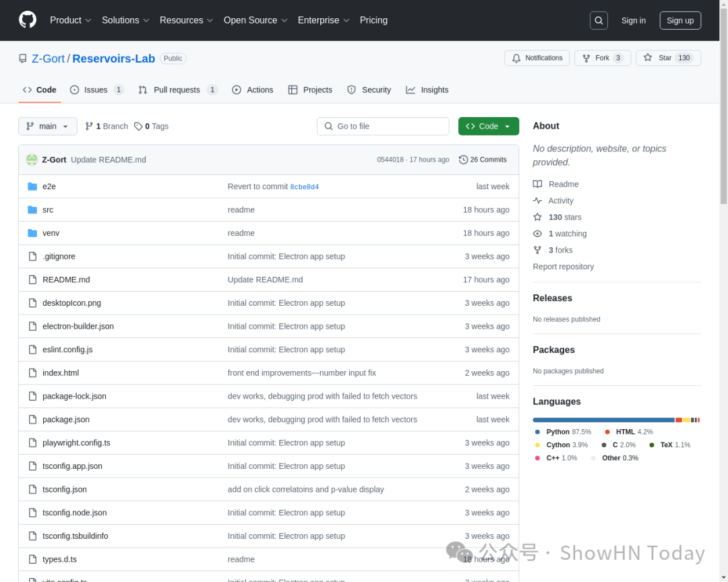Open the venv folder icon

(x=32, y=232)
